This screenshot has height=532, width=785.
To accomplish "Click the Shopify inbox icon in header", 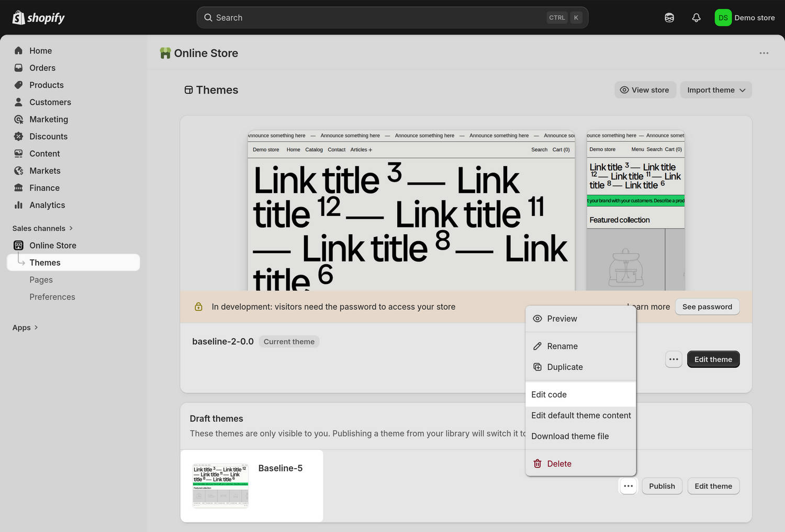I will (x=669, y=17).
